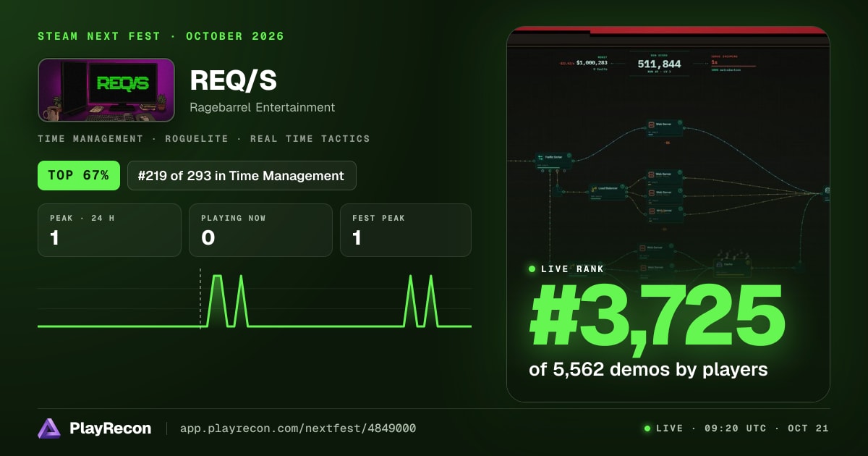
Task: Click the FEST PEAK stat card
Action: pos(406,230)
